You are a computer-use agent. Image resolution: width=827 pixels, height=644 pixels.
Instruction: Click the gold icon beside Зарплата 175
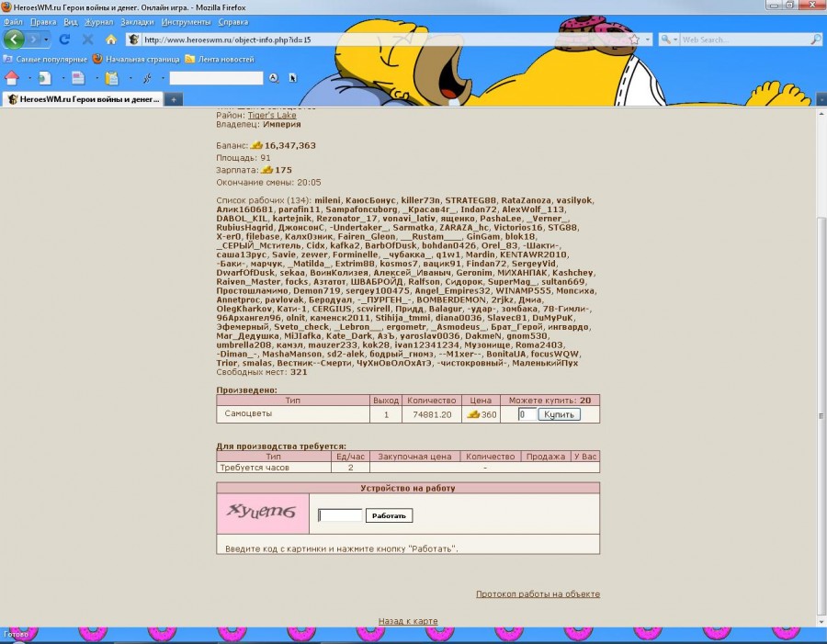pos(266,170)
